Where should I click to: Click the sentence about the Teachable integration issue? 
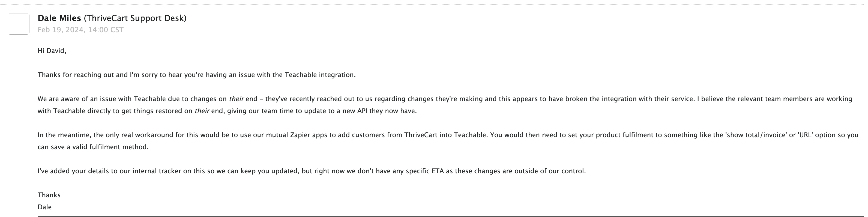(x=196, y=75)
